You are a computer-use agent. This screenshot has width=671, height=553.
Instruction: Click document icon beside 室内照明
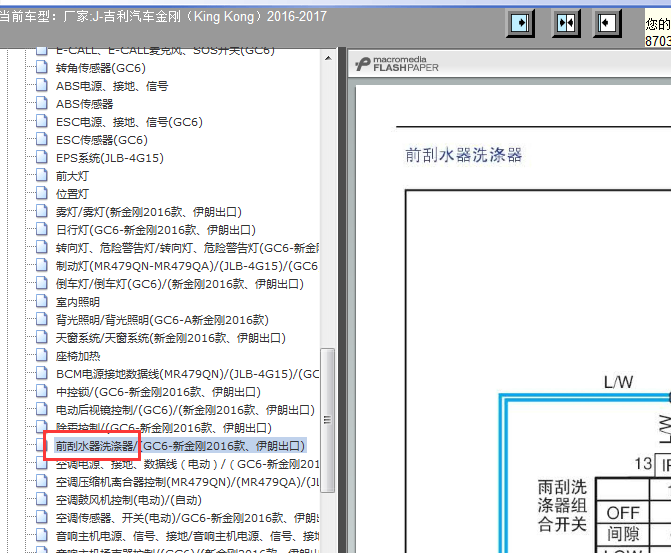pyautogui.click(x=42, y=301)
